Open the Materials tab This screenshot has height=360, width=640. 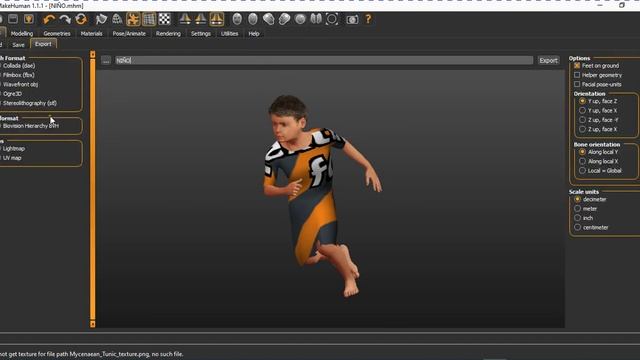tap(91, 33)
